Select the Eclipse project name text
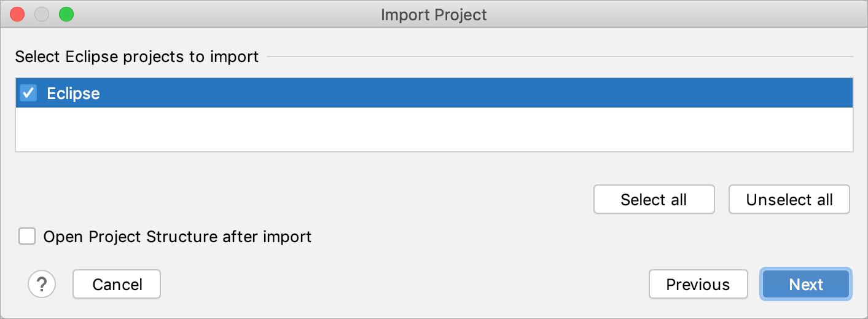 tap(73, 93)
